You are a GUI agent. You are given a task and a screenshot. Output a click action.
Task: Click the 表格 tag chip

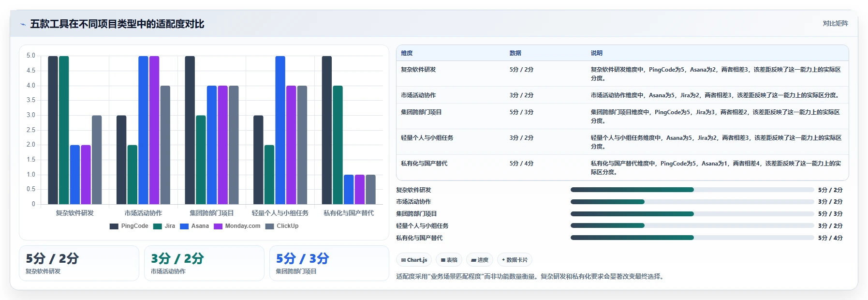[x=449, y=260]
